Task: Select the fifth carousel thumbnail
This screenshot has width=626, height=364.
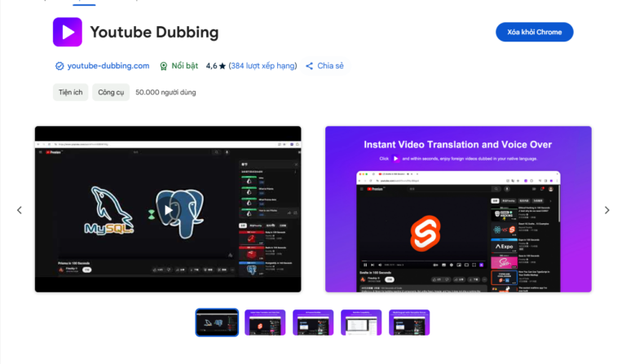Action: [409, 322]
